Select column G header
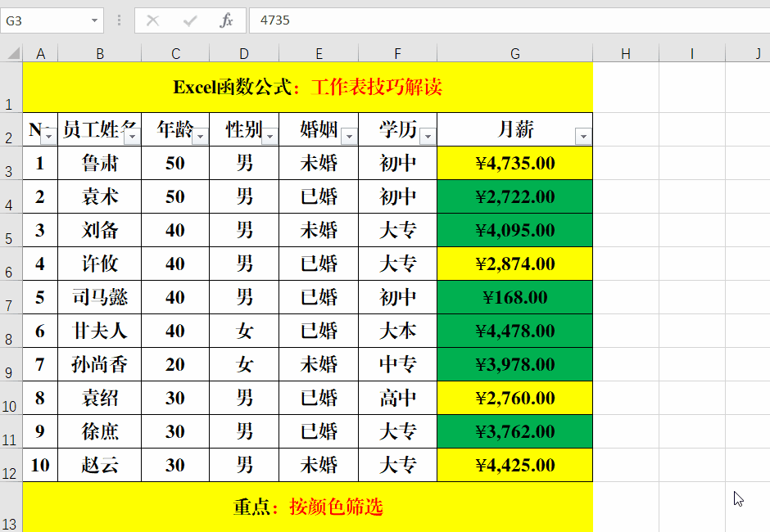 click(514, 53)
